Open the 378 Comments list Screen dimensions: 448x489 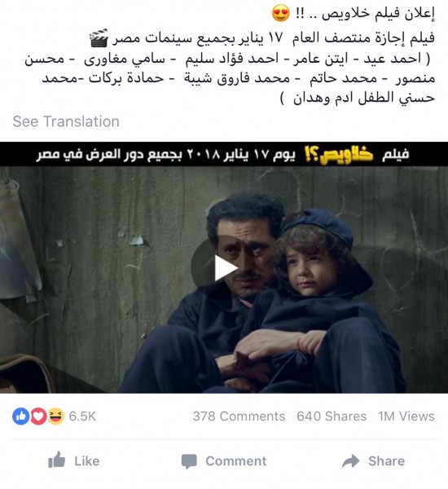click(x=239, y=416)
